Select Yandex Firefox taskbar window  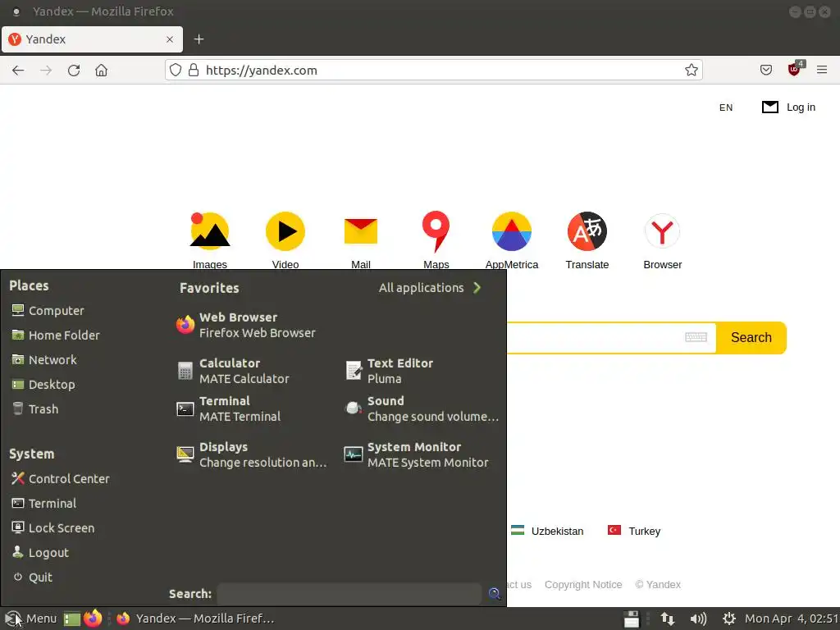(x=195, y=619)
